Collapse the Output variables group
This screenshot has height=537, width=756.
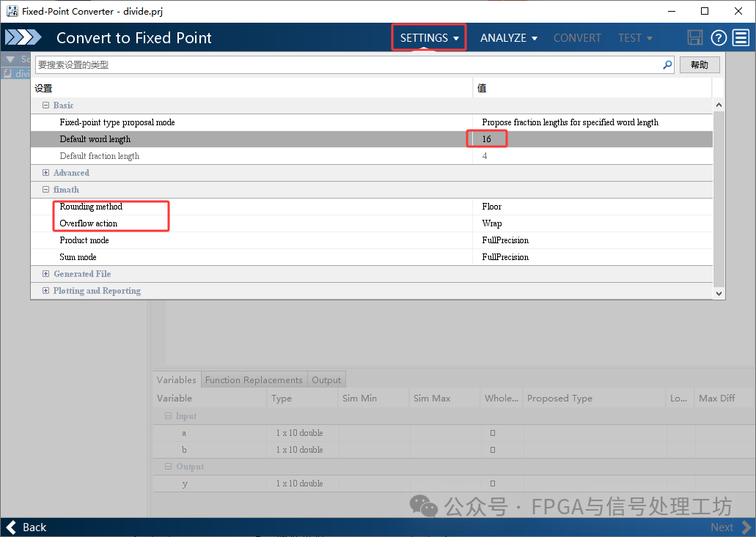(x=168, y=466)
